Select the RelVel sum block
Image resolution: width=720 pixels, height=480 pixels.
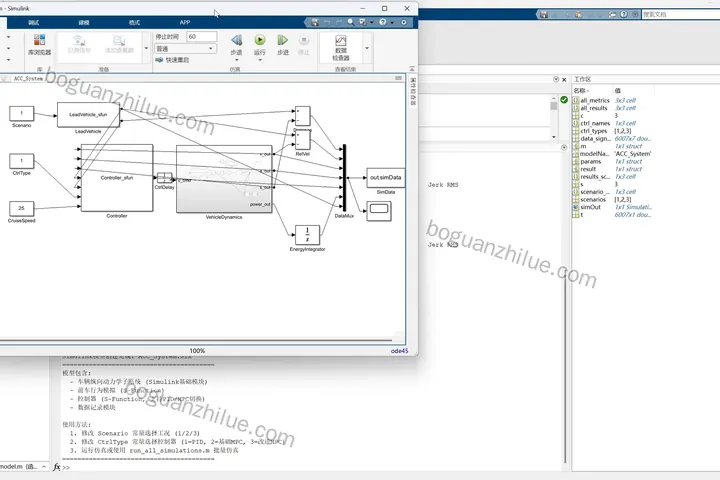point(303,140)
